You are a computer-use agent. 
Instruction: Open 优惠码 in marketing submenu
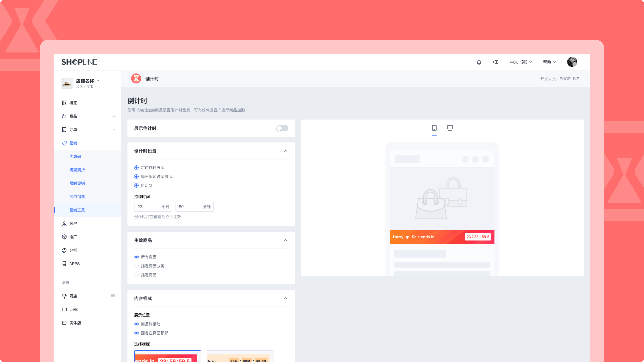click(75, 156)
